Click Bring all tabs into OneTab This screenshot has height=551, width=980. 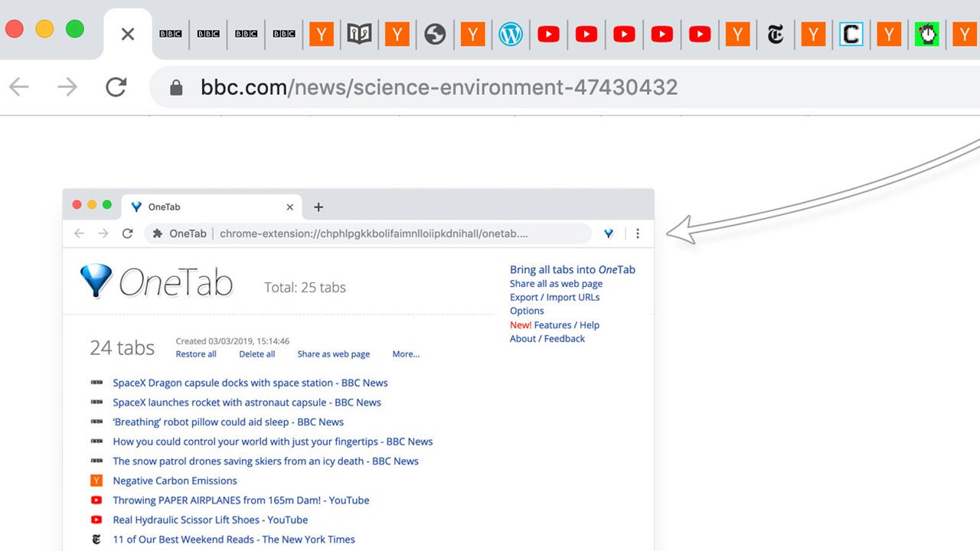[572, 269]
